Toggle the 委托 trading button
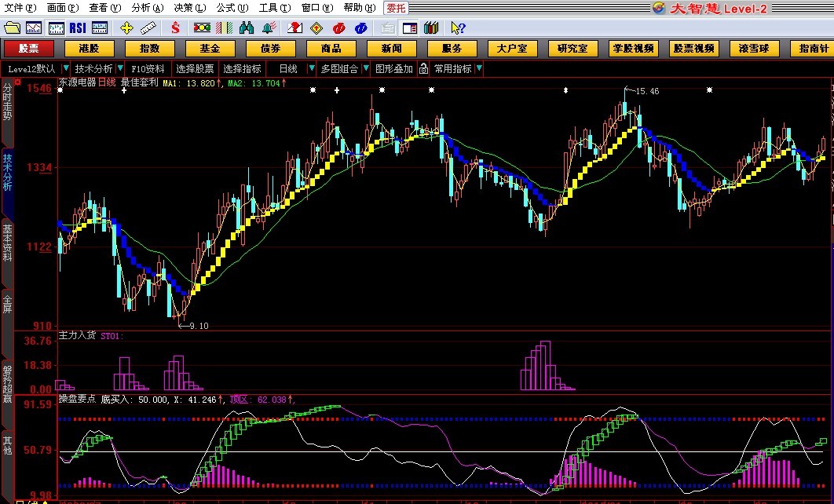Screen dimensions: 834x504 [x=395, y=7]
